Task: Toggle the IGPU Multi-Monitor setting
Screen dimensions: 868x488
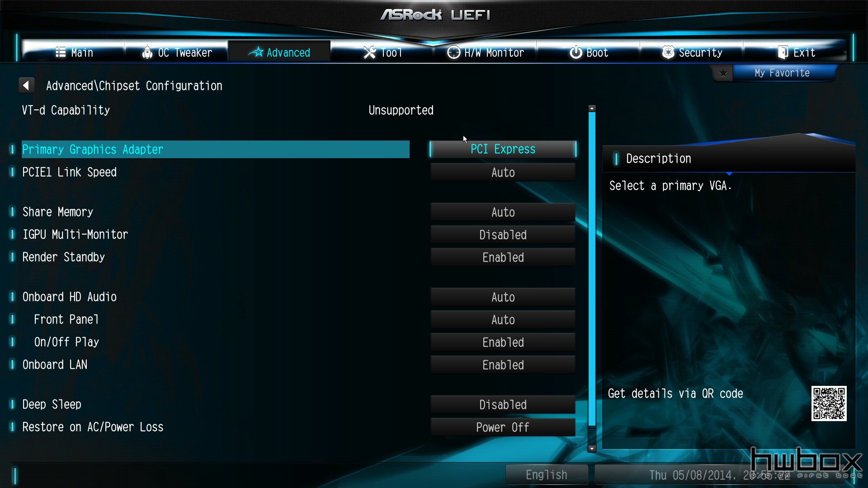Action: click(503, 234)
